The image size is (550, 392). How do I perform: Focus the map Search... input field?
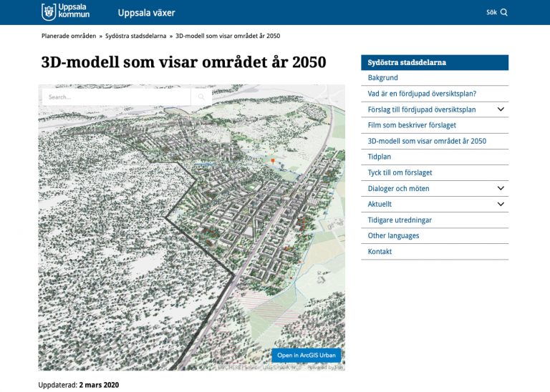click(117, 97)
